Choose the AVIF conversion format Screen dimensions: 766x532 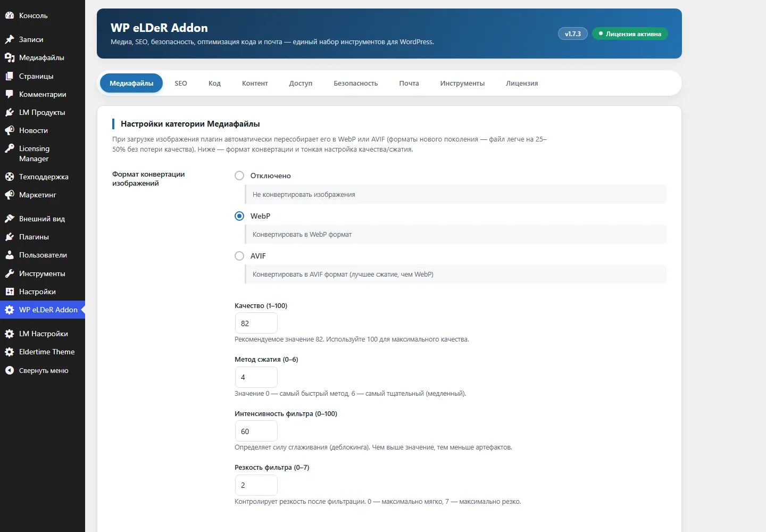click(239, 256)
